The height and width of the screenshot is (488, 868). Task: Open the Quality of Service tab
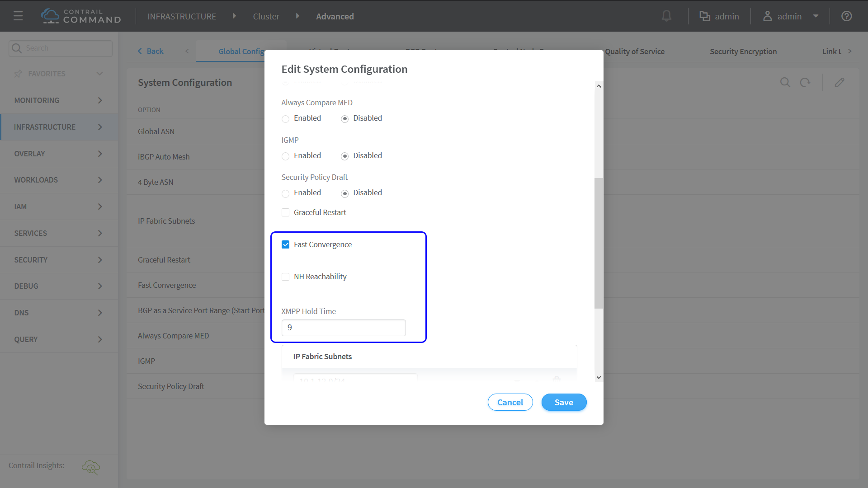tap(635, 52)
